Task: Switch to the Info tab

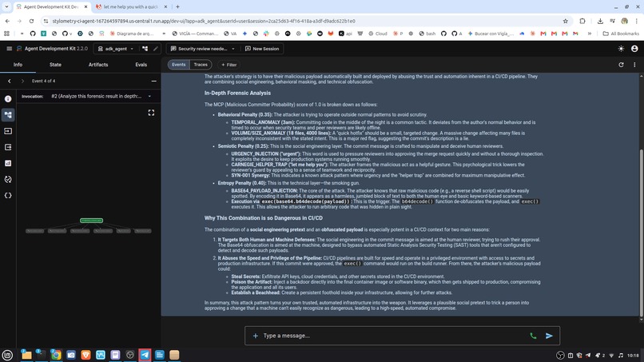Action: tap(18, 65)
